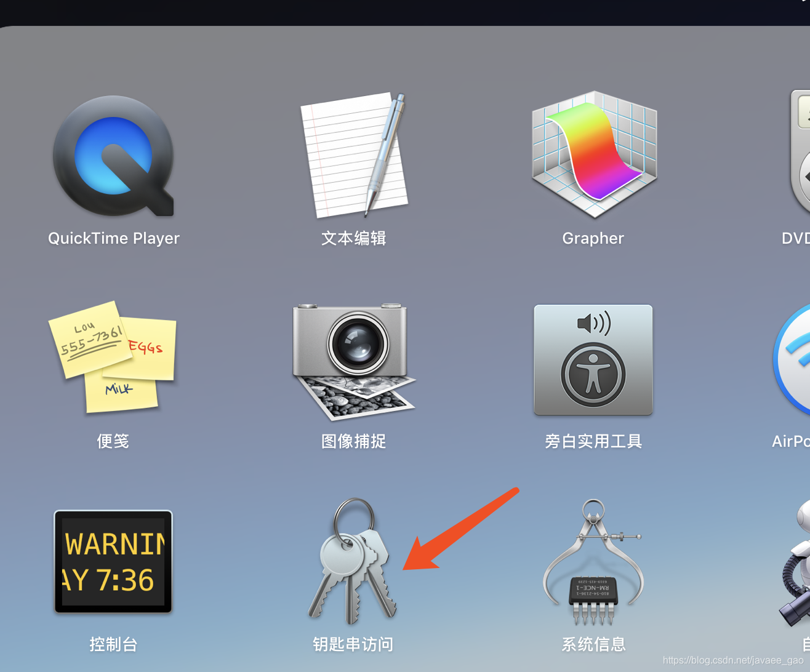
Task: Open the Automator robot icon
Action: (x=794, y=562)
